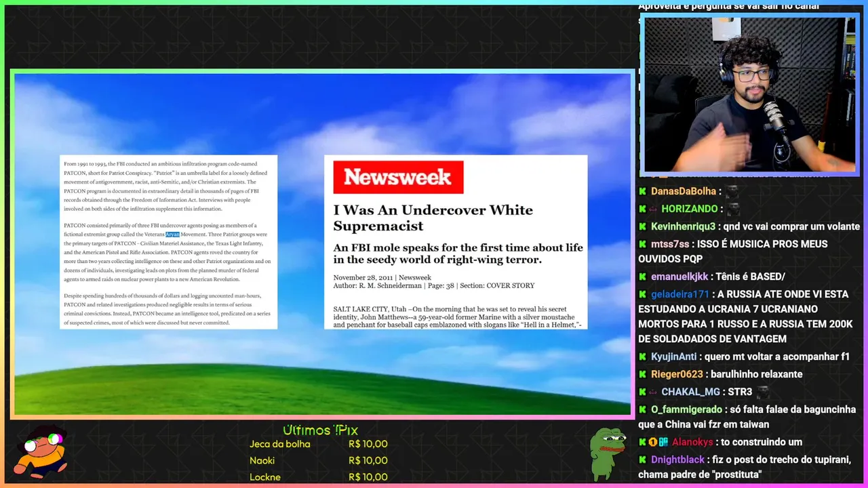The image size is (868, 488).
Task: Select Dnightblack username in chat
Action: [677, 460]
